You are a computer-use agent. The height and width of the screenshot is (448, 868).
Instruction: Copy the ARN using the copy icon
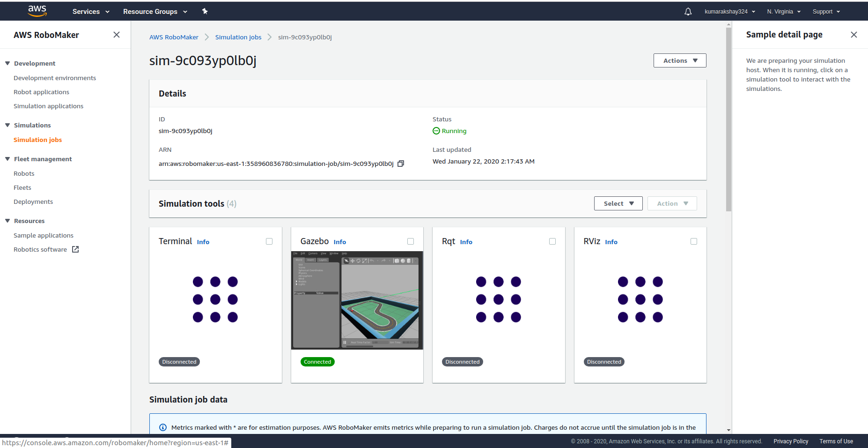coord(401,164)
